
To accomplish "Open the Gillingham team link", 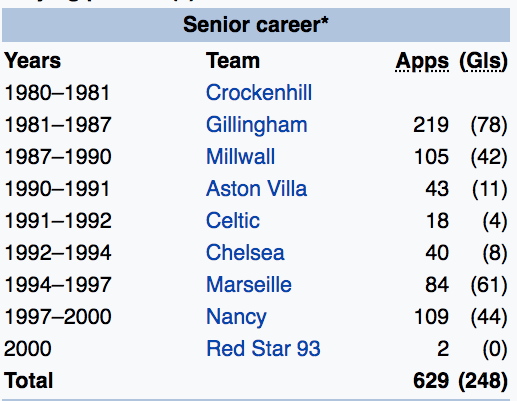I will point(256,125).
